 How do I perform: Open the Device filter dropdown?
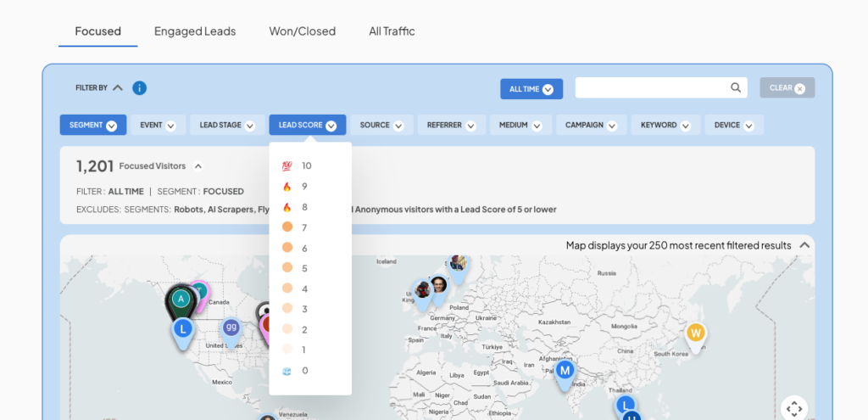735,126
